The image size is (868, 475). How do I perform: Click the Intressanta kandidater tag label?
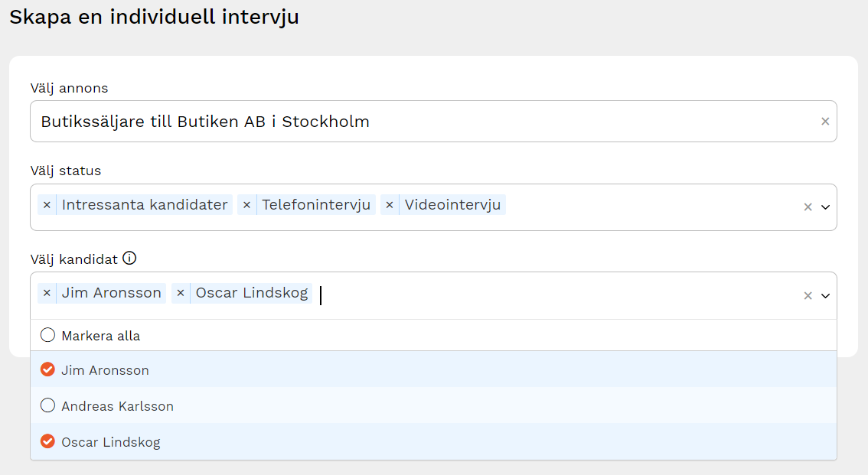[145, 205]
